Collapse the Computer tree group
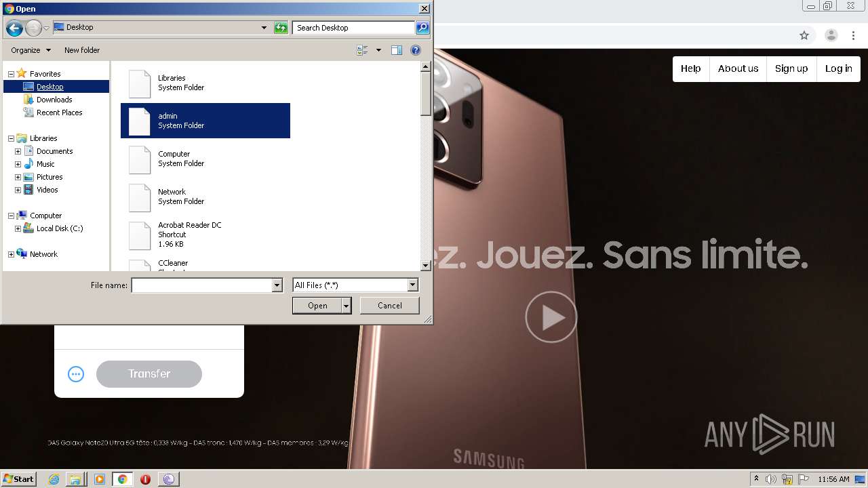The width and height of the screenshot is (868, 488). 11,216
